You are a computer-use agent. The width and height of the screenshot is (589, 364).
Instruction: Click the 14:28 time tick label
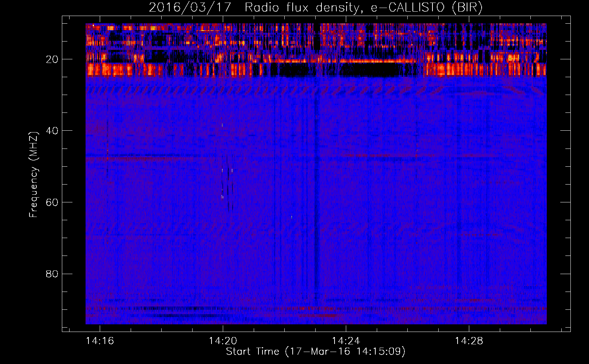click(469, 341)
